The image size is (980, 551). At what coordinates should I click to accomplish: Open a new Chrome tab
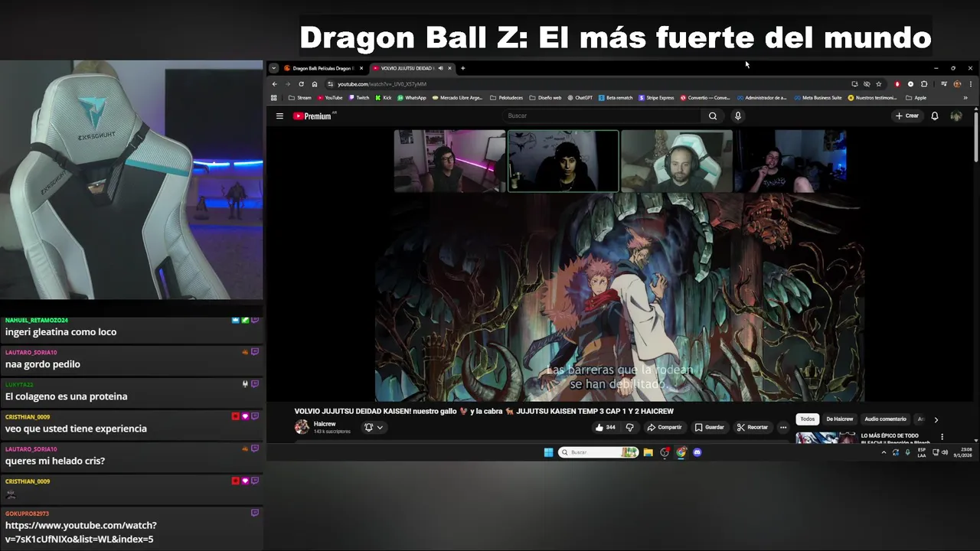coord(462,68)
